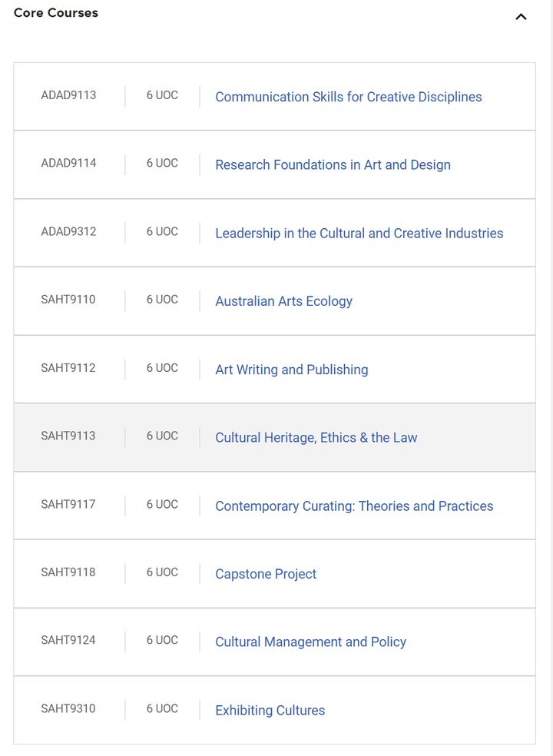Open the Exhibiting Cultures course
The image size is (553, 756).
click(270, 711)
